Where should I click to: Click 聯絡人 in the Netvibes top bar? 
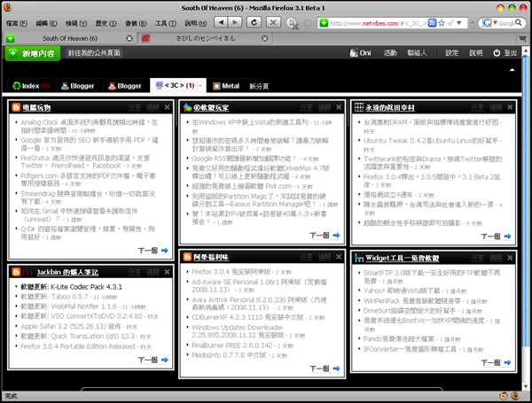point(417,53)
